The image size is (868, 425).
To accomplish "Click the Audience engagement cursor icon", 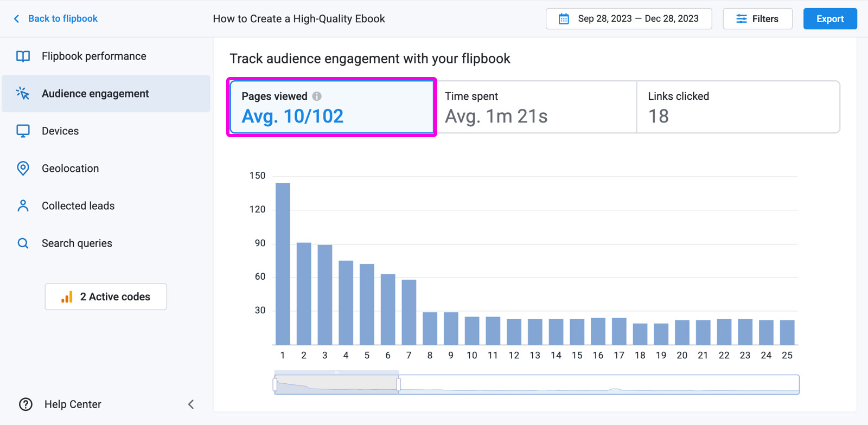I will (23, 93).
